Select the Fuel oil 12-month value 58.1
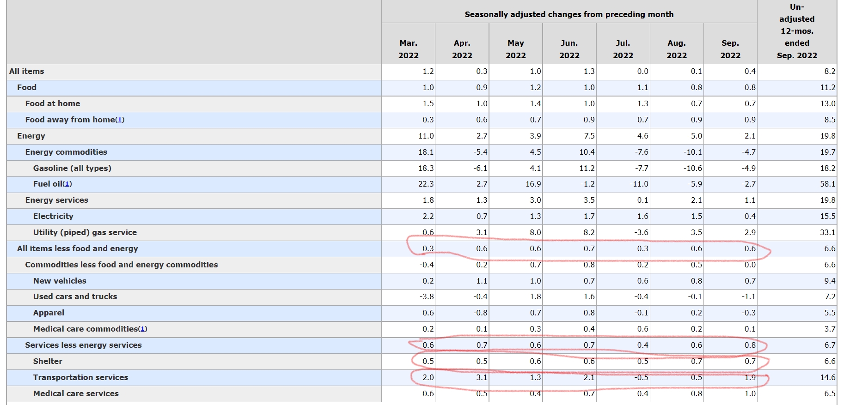868x405 pixels. pos(827,184)
